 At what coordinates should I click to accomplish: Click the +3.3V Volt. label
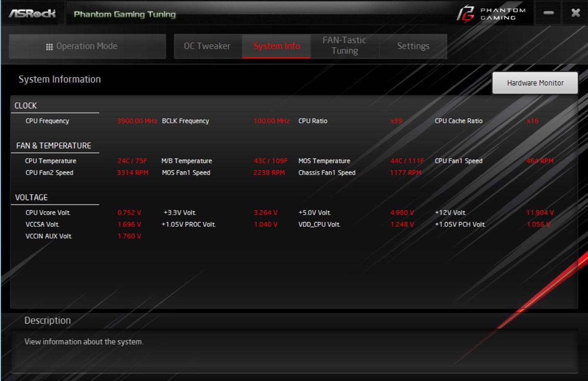(180, 213)
